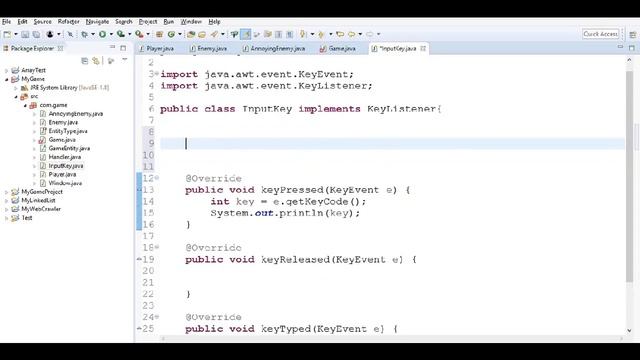Select InputKey.java in Package Explorer
The height and width of the screenshot is (360, 640).
pyautogui.click(x=66, y=166)
